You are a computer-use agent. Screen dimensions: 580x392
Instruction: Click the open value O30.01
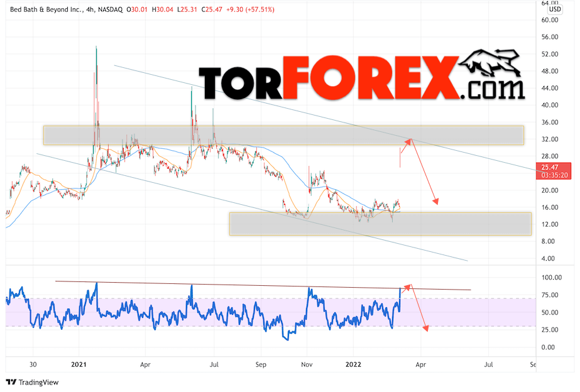pos(137,9)
